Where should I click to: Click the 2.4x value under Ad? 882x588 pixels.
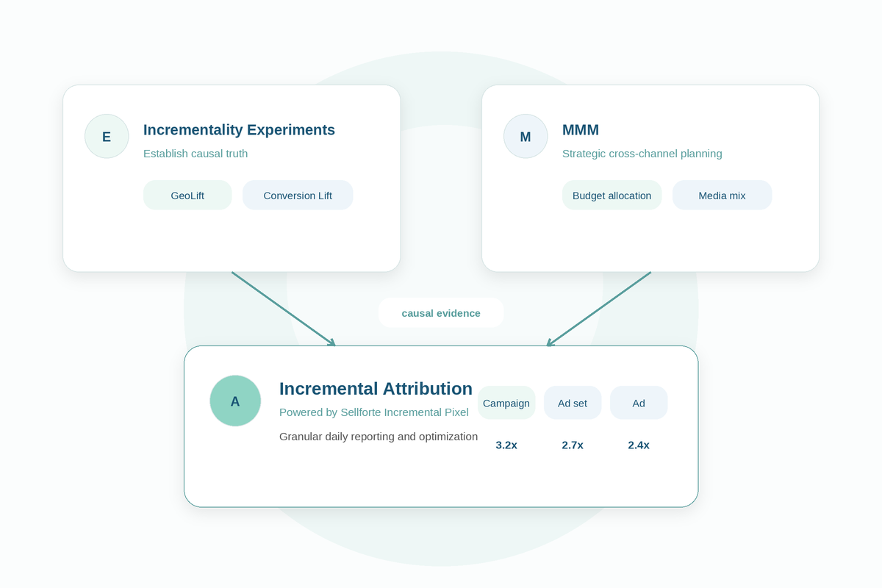pos(639,445)
